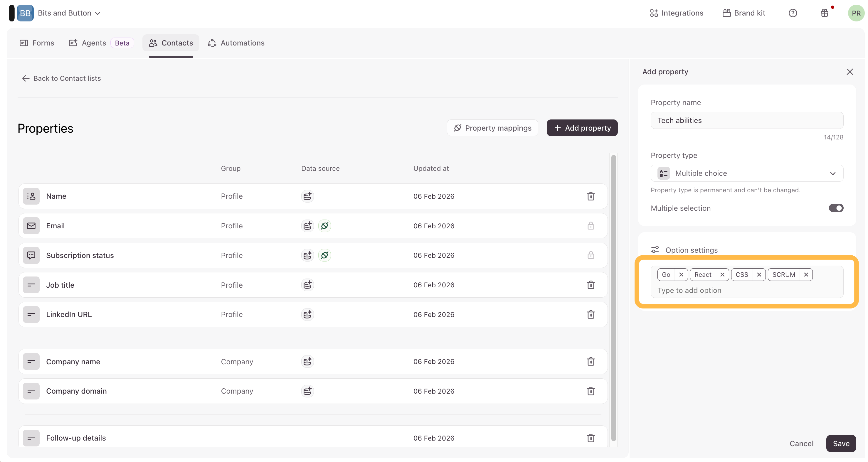Switch to the Automations tab

pos(236,43)
